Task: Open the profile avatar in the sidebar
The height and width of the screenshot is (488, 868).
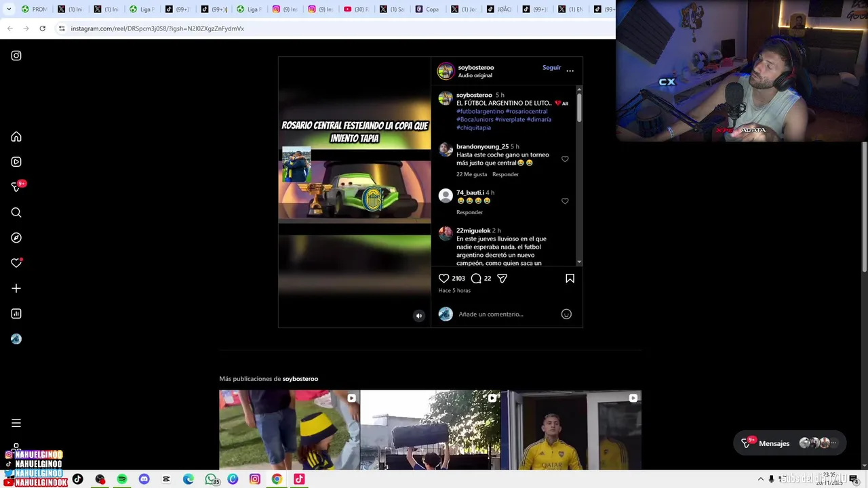Action: [x=16, y=339]
